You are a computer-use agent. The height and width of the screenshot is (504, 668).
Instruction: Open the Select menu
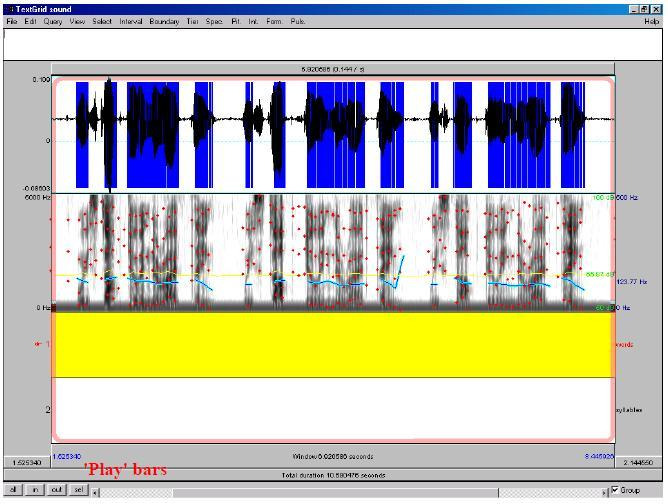(102, 21)
